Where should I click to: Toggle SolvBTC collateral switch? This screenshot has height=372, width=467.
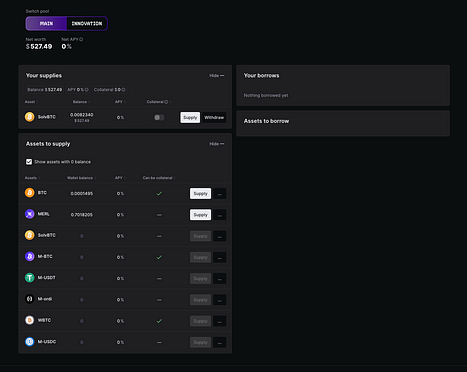[x=159, y=117]
